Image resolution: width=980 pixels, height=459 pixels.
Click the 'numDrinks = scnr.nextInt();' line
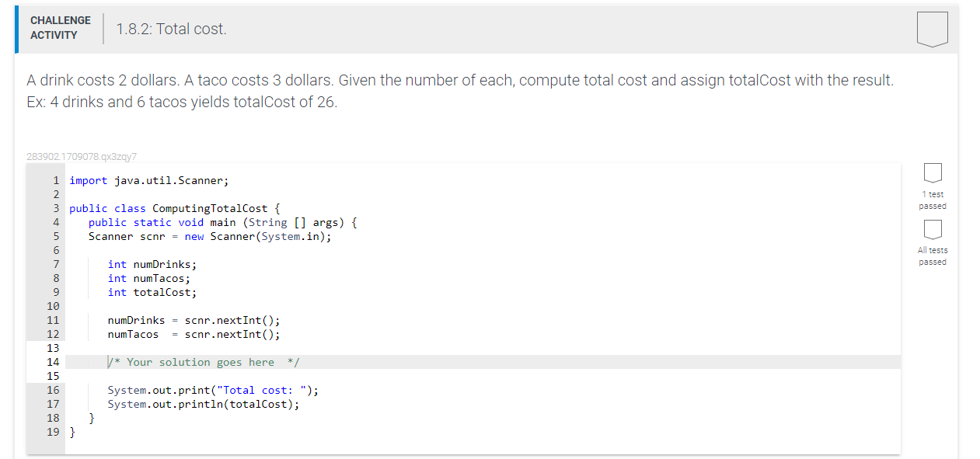194,320
